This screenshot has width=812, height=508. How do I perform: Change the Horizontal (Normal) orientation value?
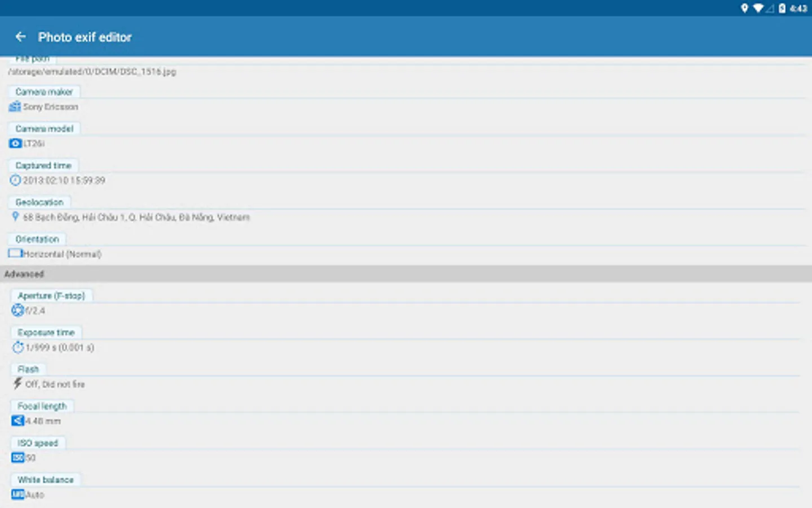(61, 254)
